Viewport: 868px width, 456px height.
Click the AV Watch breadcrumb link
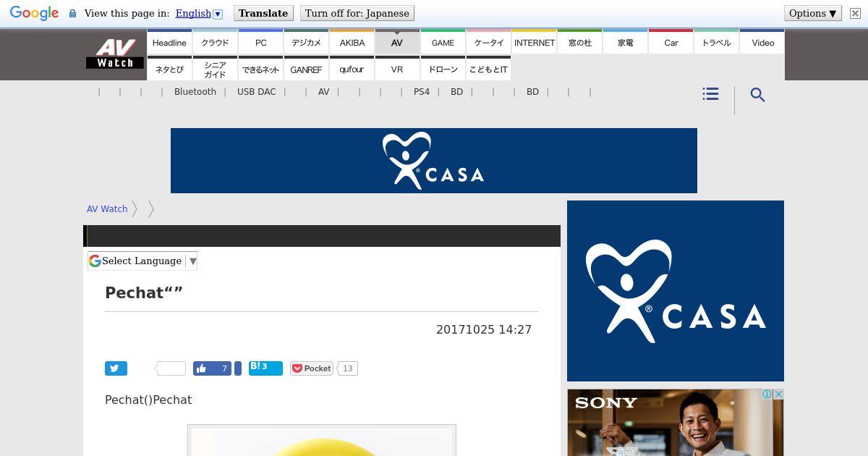tap(107, 208)
